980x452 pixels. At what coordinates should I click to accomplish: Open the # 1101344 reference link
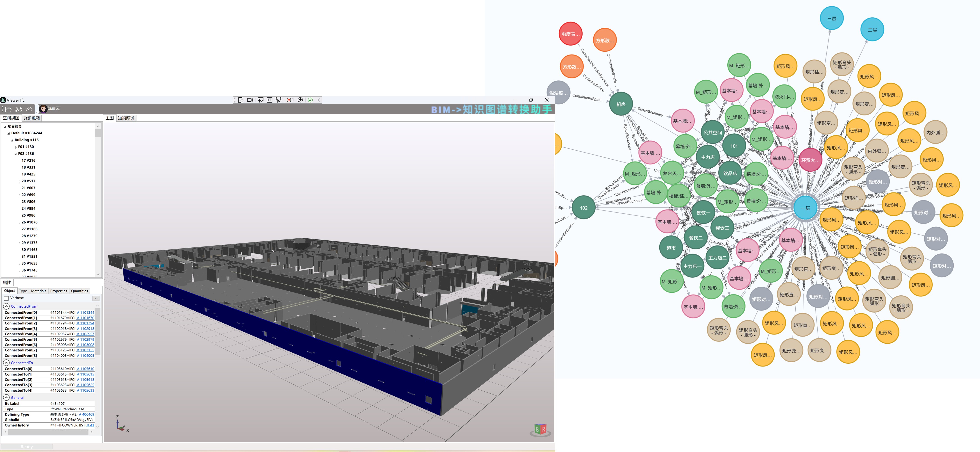pos(85,313)
